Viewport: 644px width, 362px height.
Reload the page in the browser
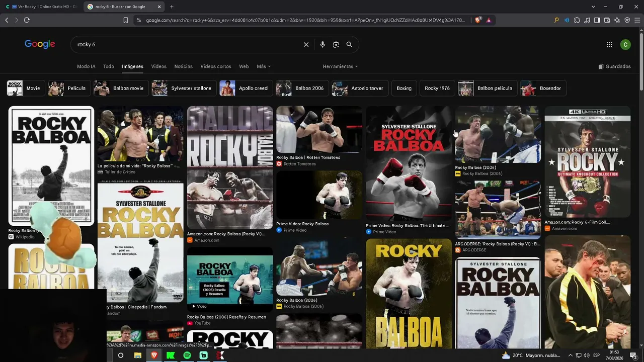(x=27, y=20)
